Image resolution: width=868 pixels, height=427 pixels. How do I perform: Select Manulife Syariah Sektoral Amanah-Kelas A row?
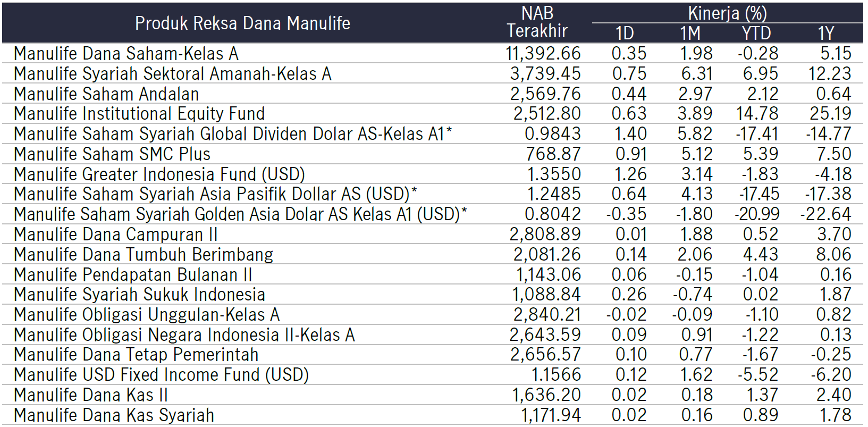point(433,73)
